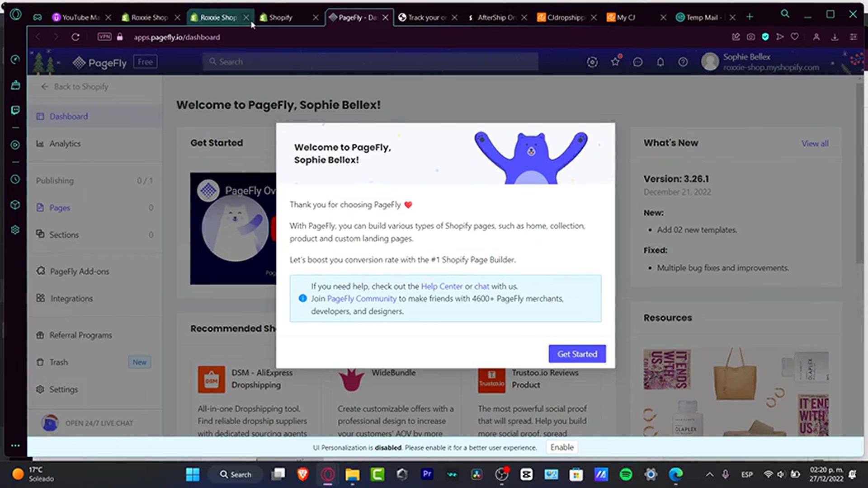Click the chat bubble icon in header
Image resolution: width=868 pixels, height=488 pixels.
[638, 62]
